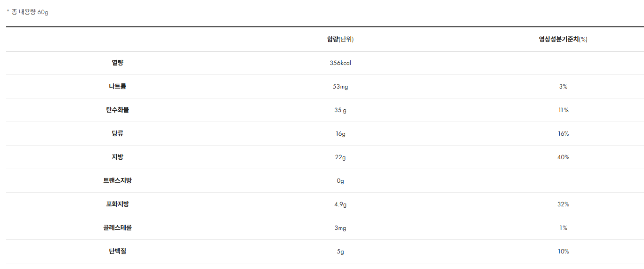This screenshot has width=644, height=269.
Task: Select the 16g sugar amount
Action: [x=340, y=134]
